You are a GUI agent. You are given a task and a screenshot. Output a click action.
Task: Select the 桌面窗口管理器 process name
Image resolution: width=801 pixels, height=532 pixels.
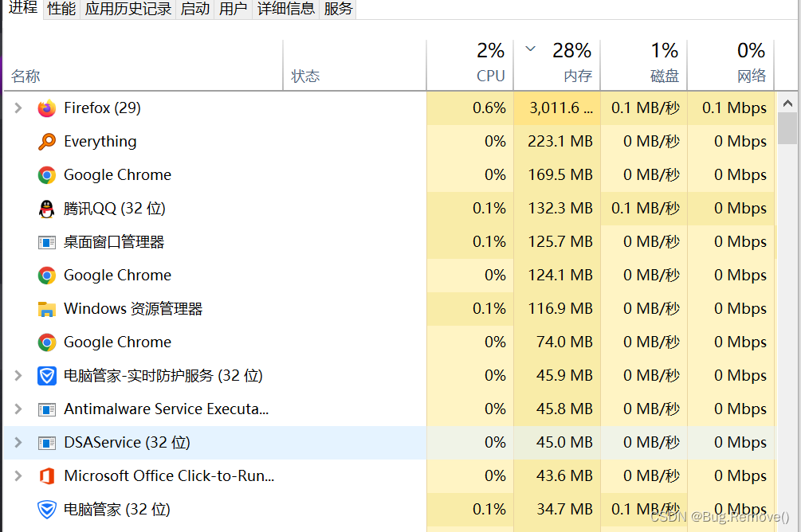pyautogui.click(x=114, y=242)
